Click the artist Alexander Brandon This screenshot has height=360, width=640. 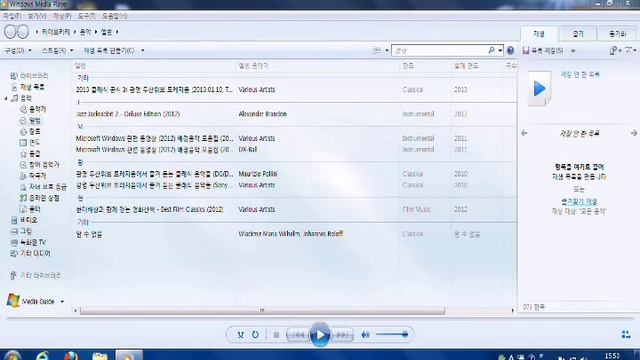(x=262, y=114)
